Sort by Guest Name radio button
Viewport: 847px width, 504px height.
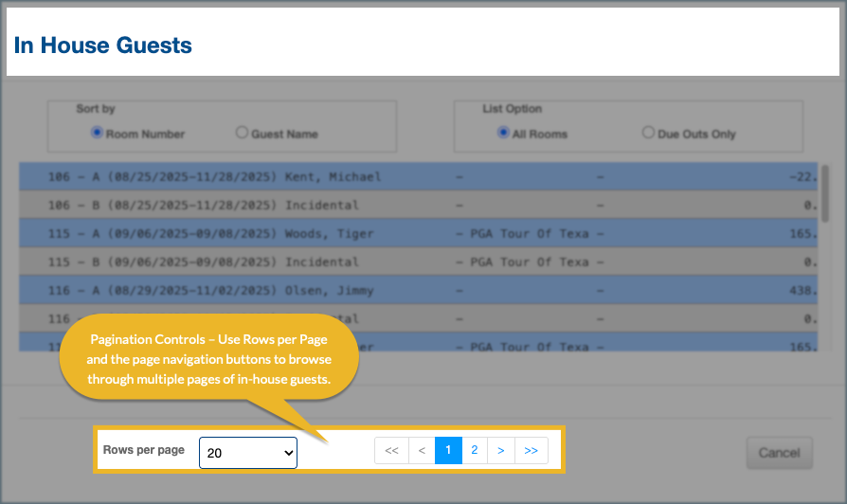point(242,134)
